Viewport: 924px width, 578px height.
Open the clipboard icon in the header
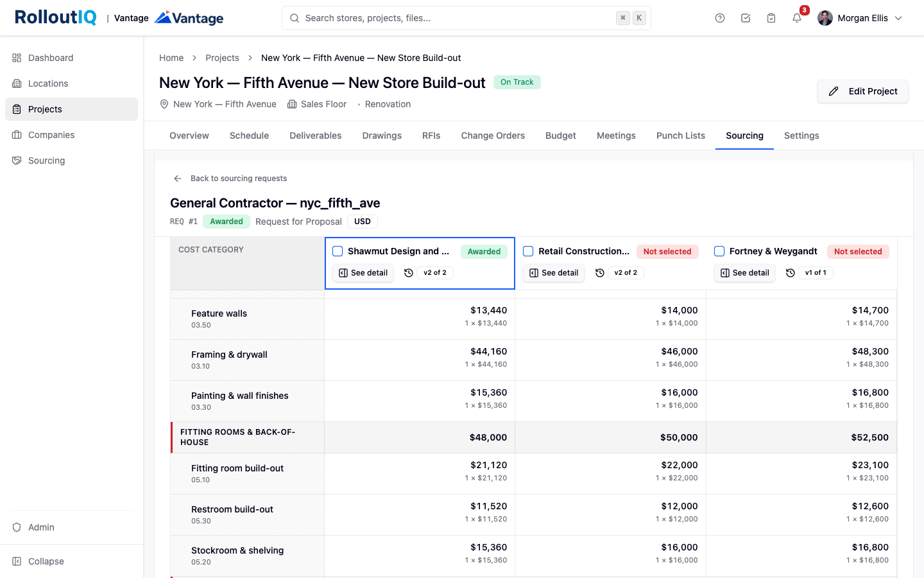click(x=771, y=18)
